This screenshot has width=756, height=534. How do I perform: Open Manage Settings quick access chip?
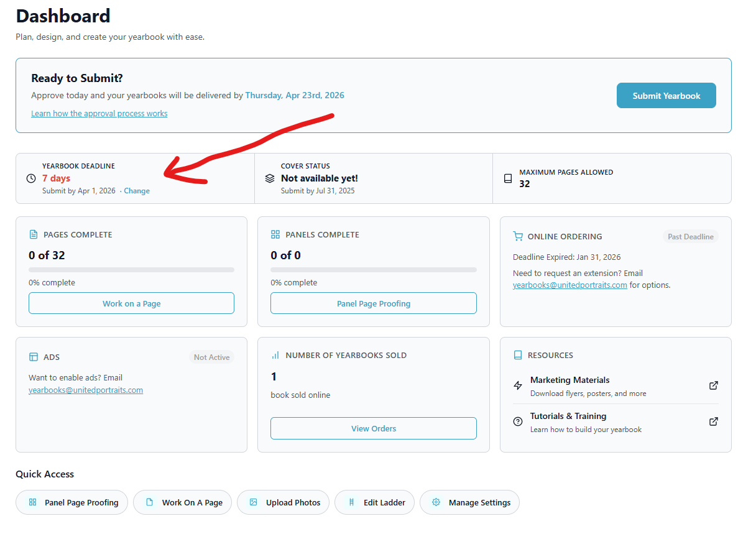pos(469,502)
